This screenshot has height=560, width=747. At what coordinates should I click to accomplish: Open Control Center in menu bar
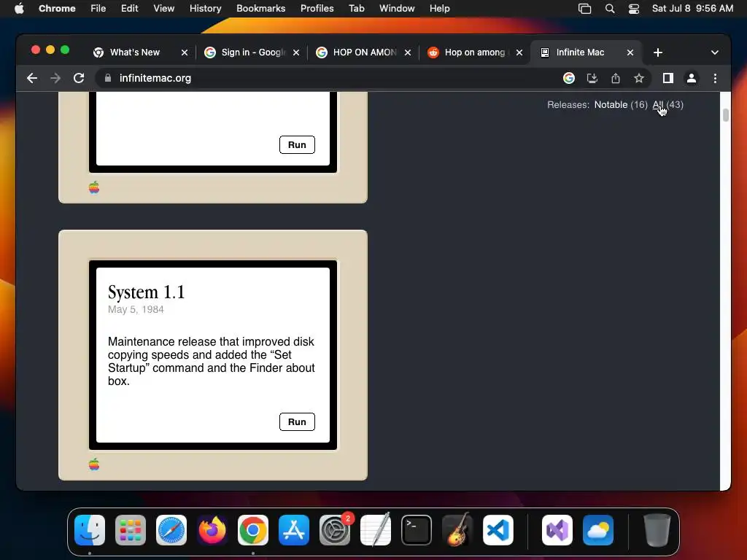pos(634,9)
